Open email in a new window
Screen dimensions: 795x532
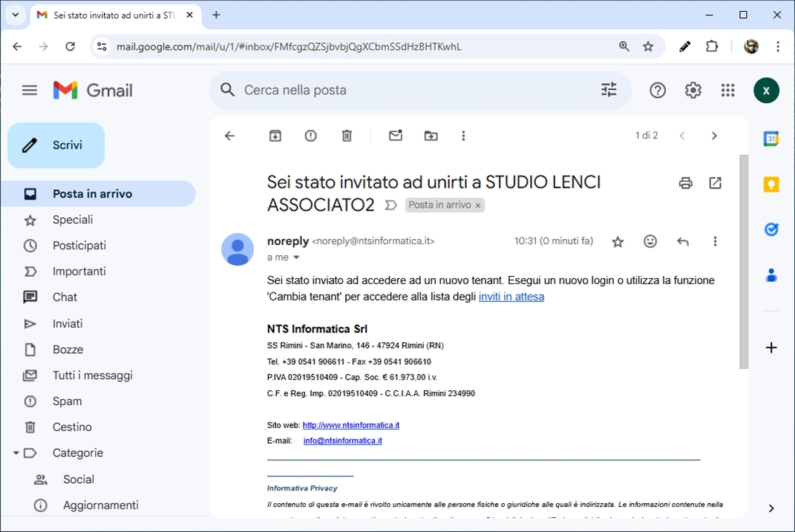[x=715, y=183]
